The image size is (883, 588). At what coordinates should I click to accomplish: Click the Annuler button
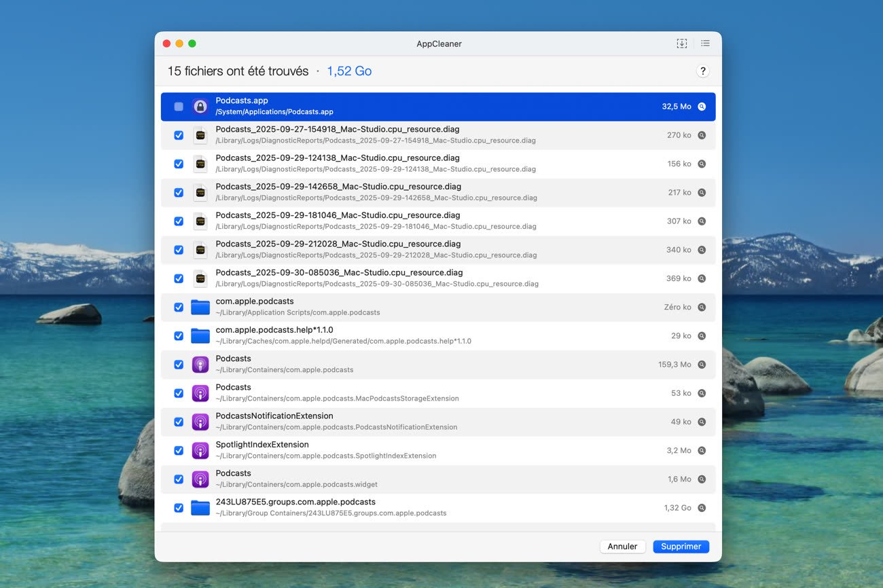tap(622, 547)
